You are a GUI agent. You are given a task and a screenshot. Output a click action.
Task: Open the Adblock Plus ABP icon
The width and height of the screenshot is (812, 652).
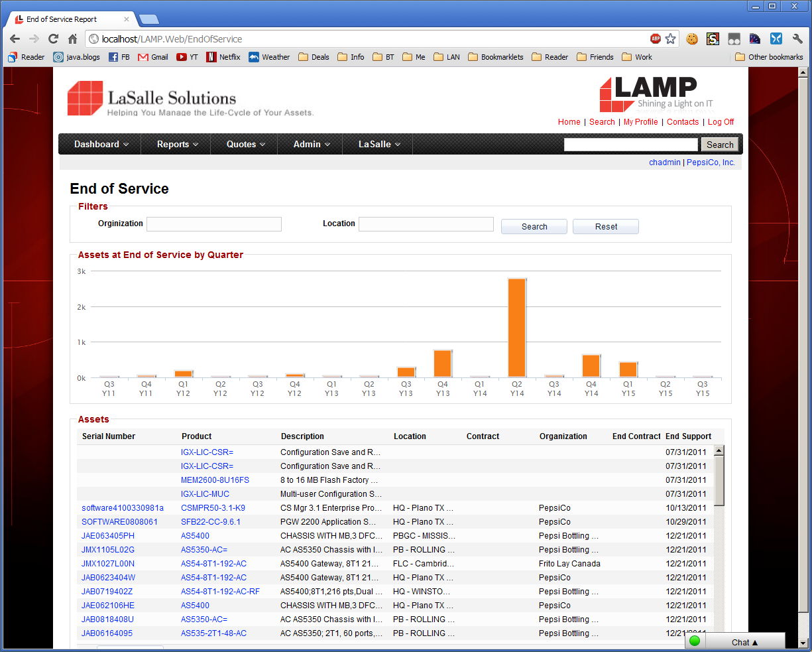[656, 38]
